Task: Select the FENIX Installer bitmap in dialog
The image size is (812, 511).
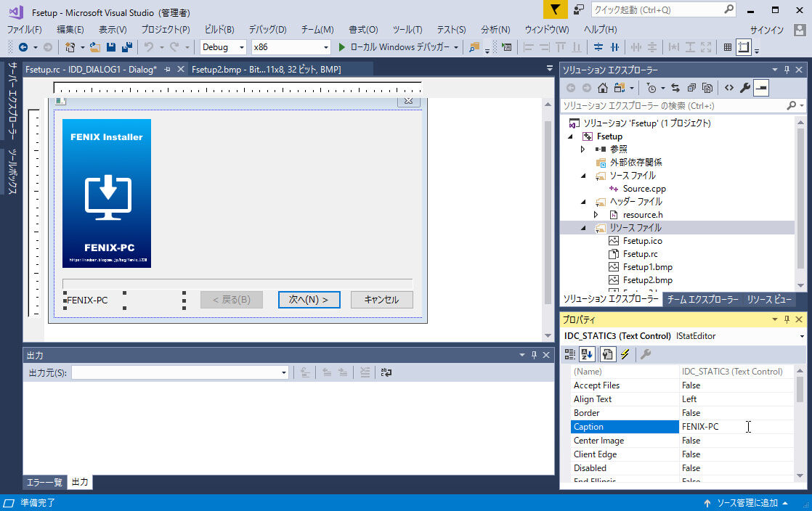Action: [x=107, y=193]
